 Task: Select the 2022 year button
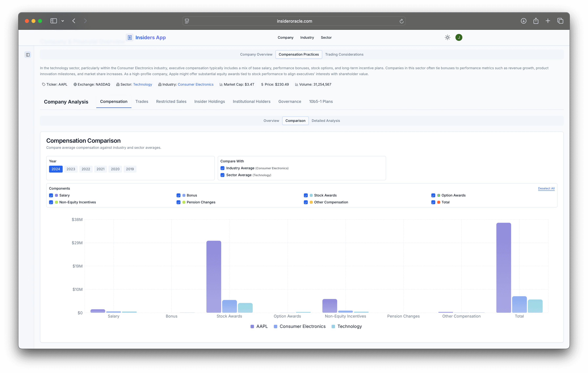click(86, 169)
